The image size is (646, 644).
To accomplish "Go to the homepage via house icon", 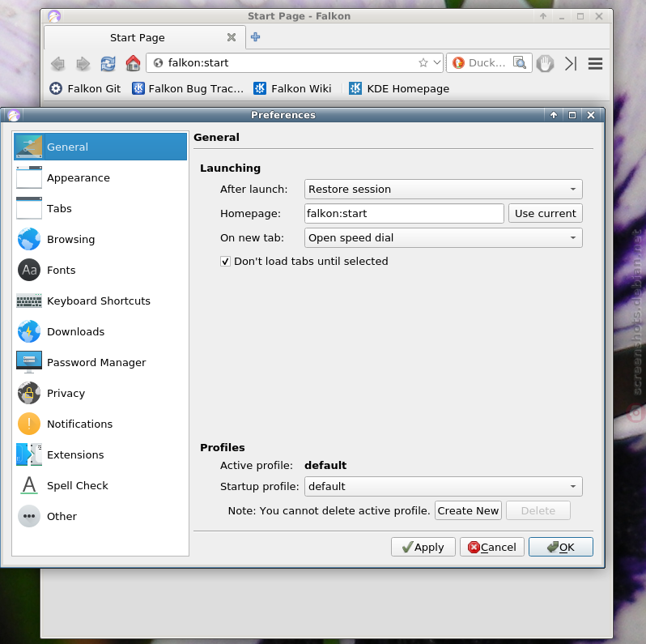I will click(x=133, y=63).
